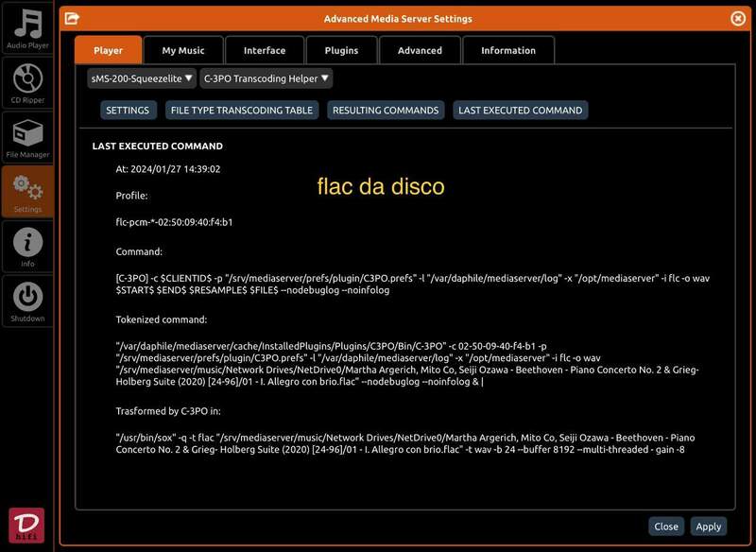The width and height of the screenshot is (756, 552).
Task: Click the pop-out icon in title bar
Action: (x=72, y=18)
